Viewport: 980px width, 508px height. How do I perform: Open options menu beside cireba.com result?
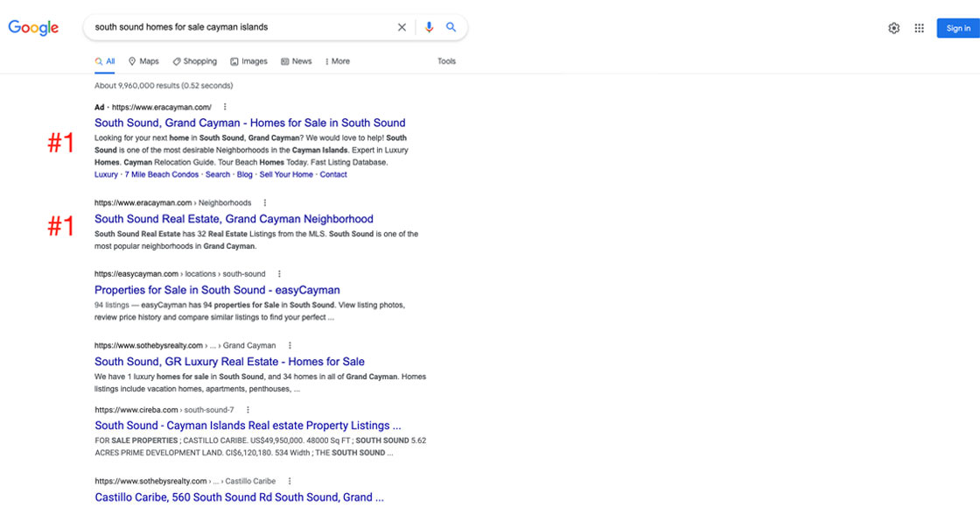coord(248,411)
